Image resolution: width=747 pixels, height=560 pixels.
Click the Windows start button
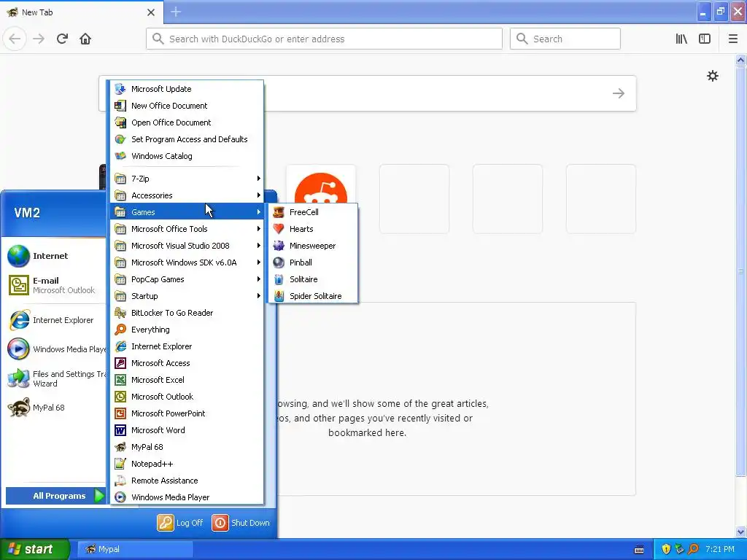(x=34, y=549)
